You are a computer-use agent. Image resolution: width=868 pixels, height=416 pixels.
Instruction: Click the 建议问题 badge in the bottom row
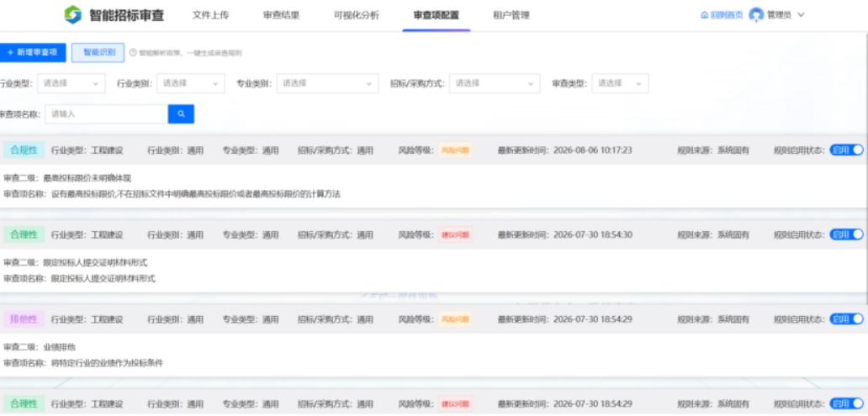455,404
